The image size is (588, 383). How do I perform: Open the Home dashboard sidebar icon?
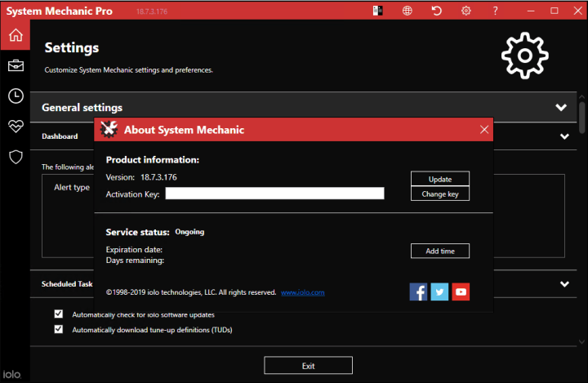click(x=16, y=35)
